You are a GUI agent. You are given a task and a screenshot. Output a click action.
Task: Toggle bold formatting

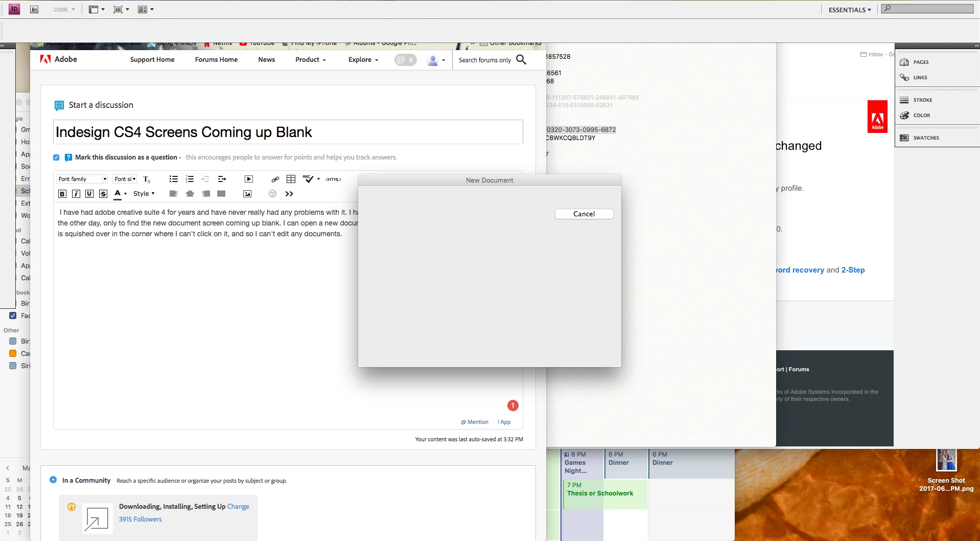click(x=62, y=194)
